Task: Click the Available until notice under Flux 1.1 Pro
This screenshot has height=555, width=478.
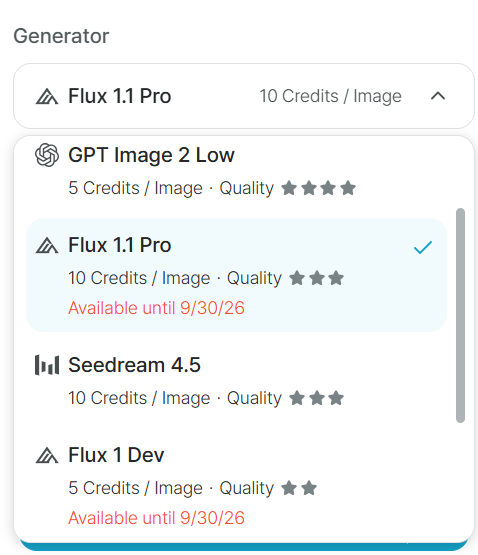Action: (156, 308)
